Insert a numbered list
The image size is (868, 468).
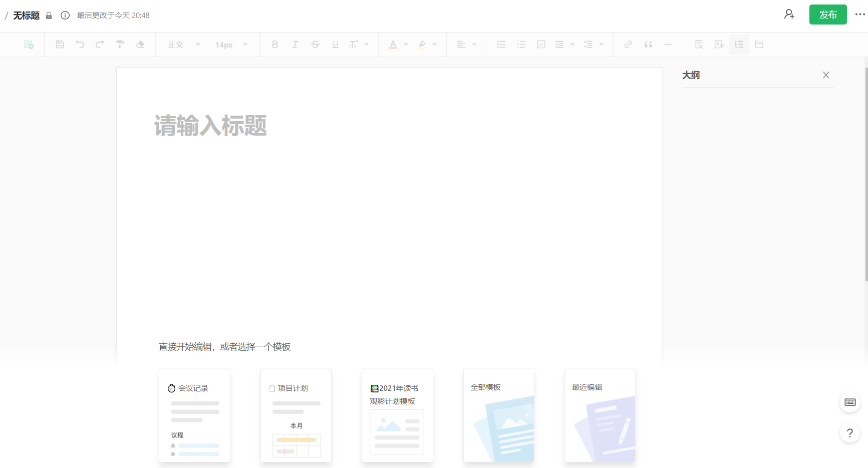point(521,45)
